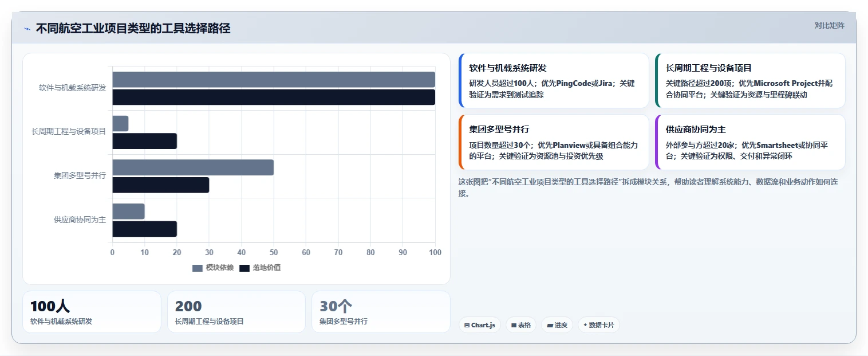The height and width of the screenshot is (356, 868).
Task: Click the 供应商协同为主 落地价值 dark bar
Action: coord(144,229)
